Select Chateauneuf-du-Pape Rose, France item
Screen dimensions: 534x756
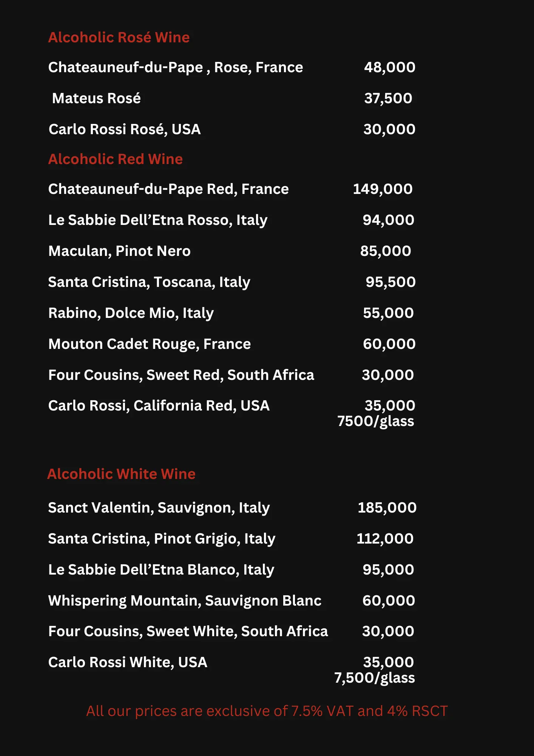[x=175, y=67]
